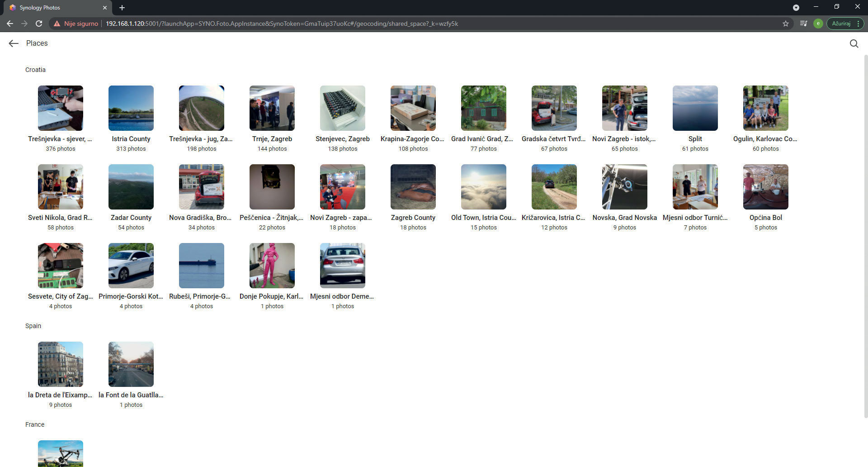Open the Mjesni odbor Deme silver car thumbnail
This screenshot has height=467, width=868.
click(x=343, y=266)
